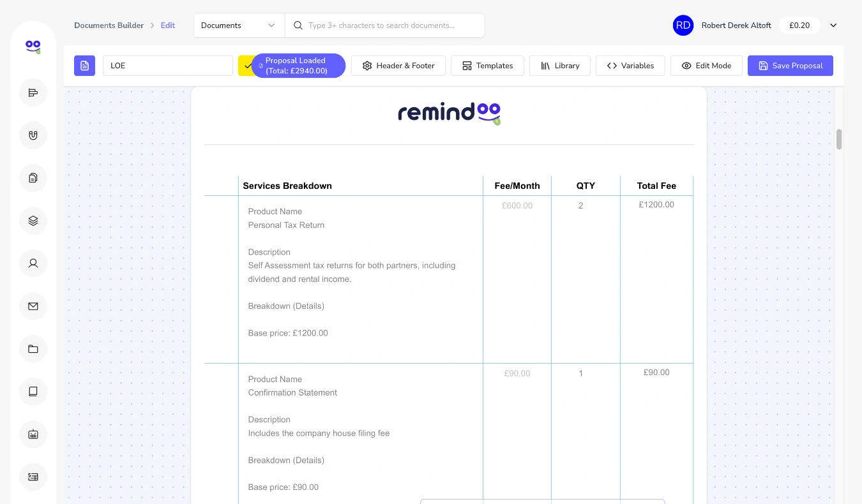Open the Variables panel
The width and height of the screenshot is (862, 504).
point(630,66)
